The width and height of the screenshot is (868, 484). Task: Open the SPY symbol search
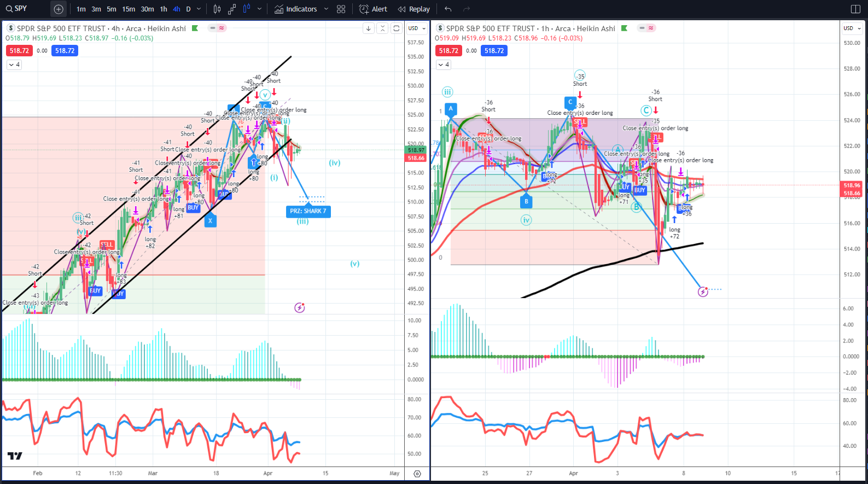coord(16,9)
